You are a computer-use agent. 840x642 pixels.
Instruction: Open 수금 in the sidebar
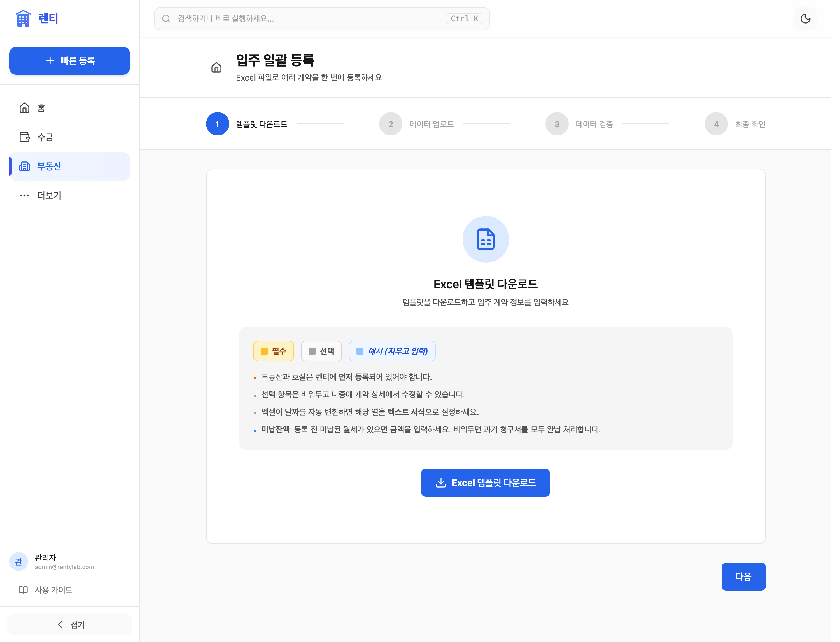pyautogui.click(x=69, y=137)
